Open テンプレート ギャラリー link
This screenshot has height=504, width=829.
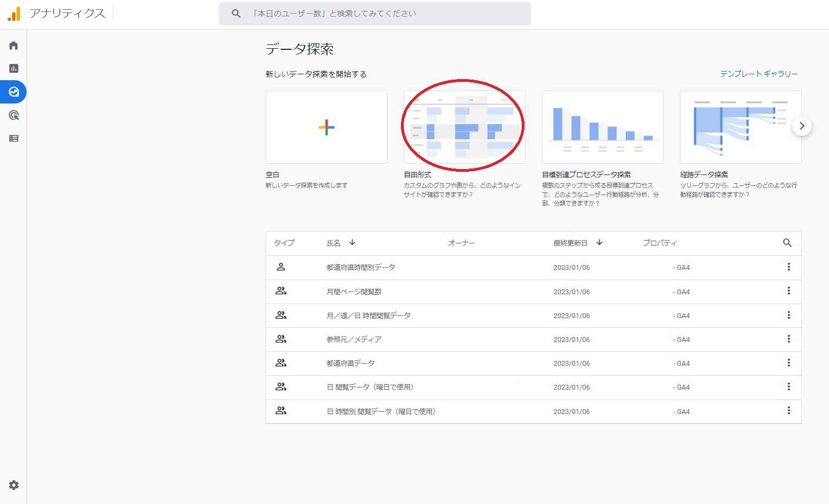click(759, 74)
